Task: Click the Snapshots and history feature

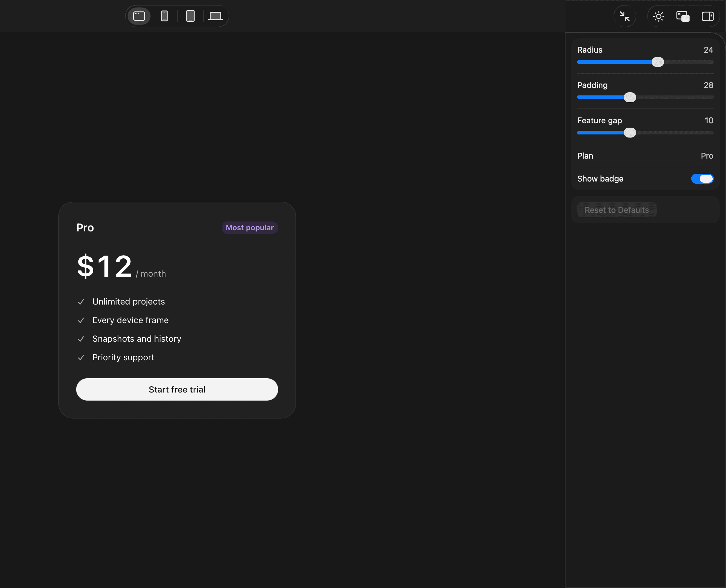Action: pyautogui.click(x=137, y=339)
